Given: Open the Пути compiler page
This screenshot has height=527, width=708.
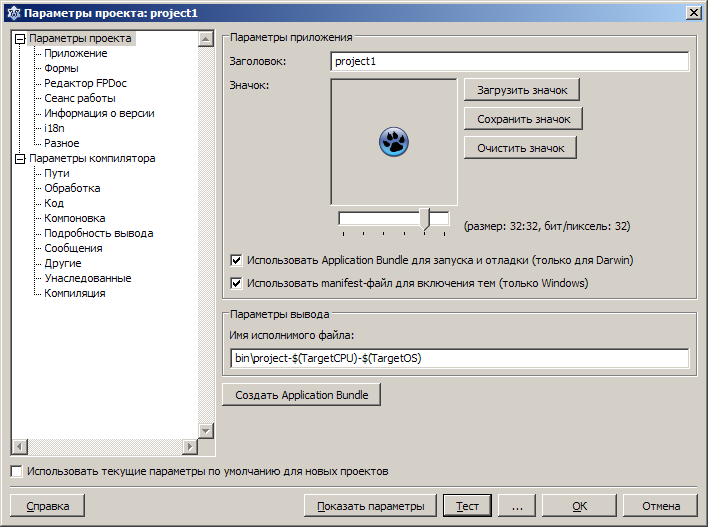Looking at the screenshot, I should coord(57,173).
